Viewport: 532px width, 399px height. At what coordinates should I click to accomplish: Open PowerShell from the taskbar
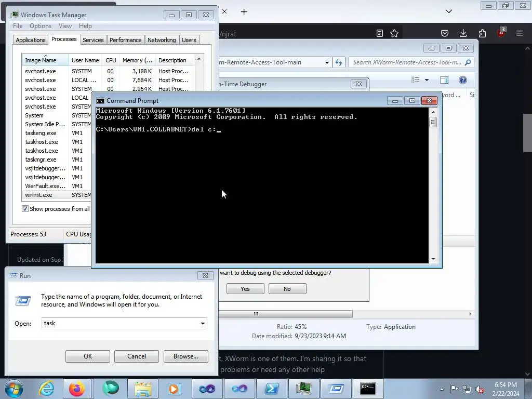(271, 389)
